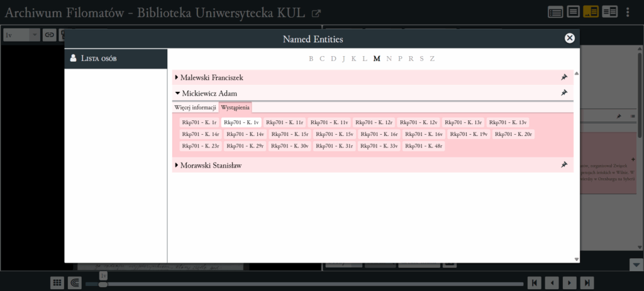Switch to text-only reading mode

click(573, 11)
